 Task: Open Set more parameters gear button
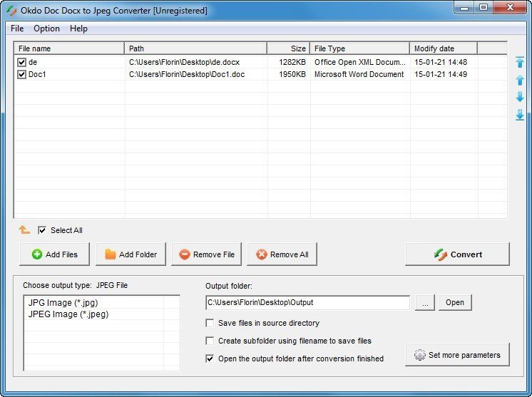[457, 355]
